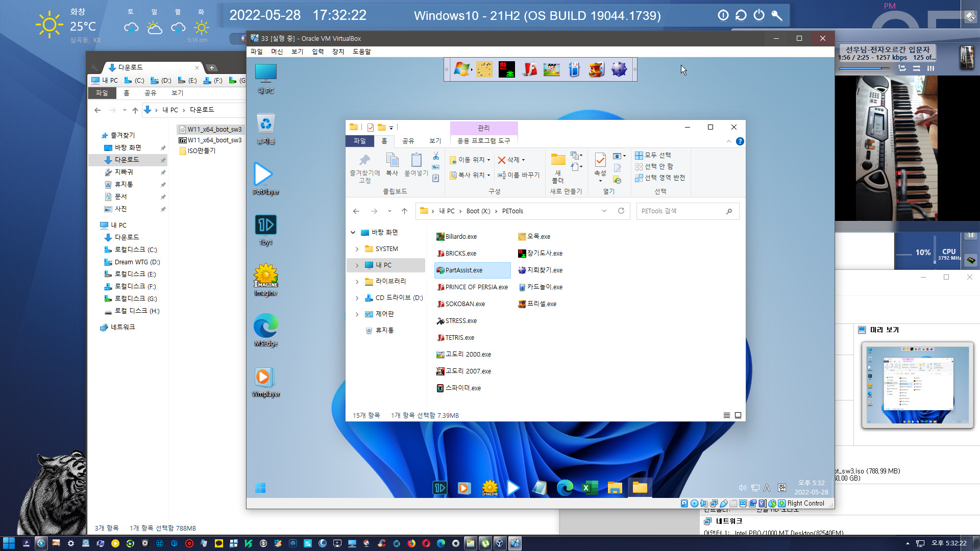980x551 pixels.
Task: Open the address bar history dropdown
Action: pyautogui.click(x=604, y=211)
